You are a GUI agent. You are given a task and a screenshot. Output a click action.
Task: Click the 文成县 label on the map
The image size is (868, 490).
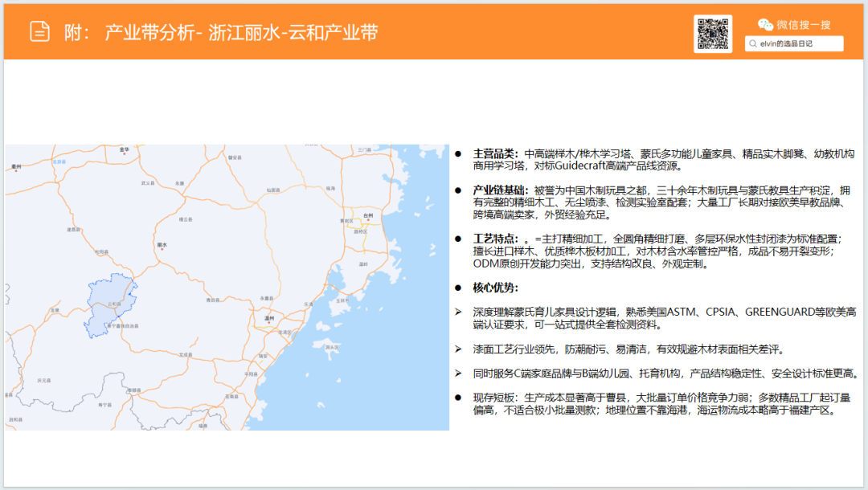point(186,355)
